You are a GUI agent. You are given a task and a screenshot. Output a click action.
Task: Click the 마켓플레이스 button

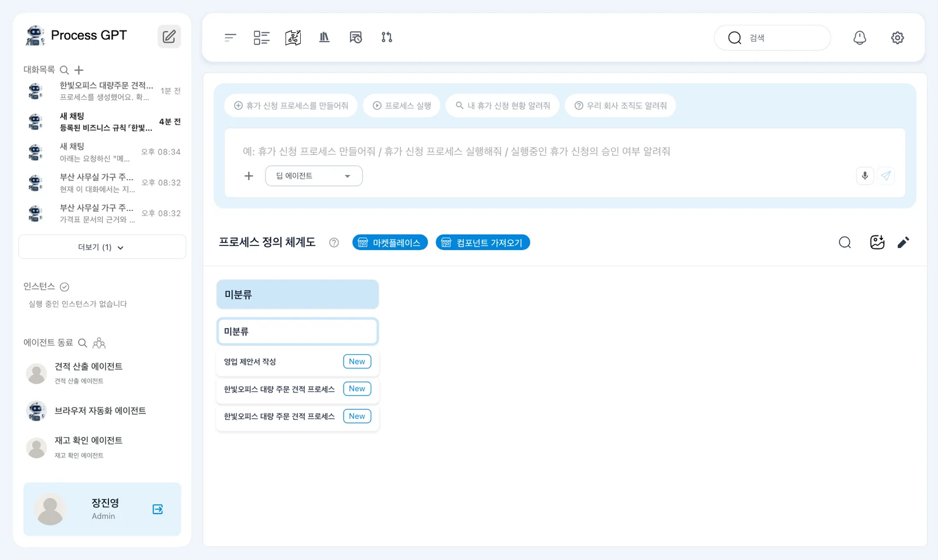pos(390,243)
